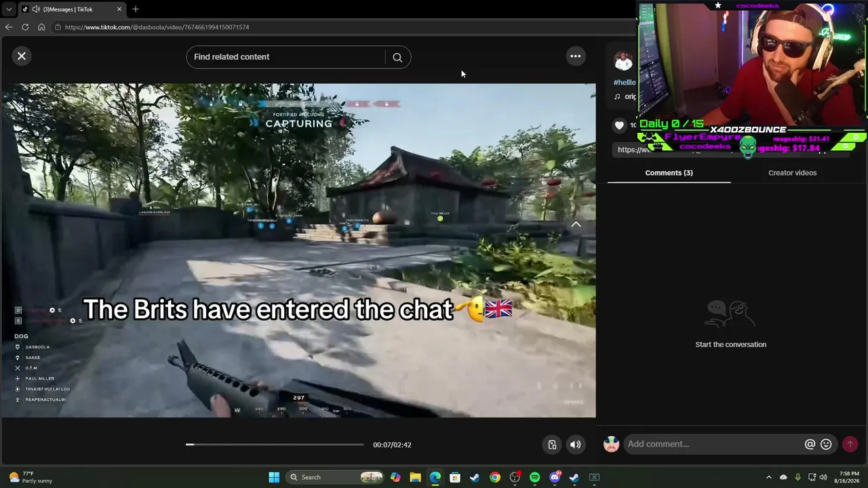
Task: Click the 00:07/02:42 playback time
Action: (x=392, y=445)
